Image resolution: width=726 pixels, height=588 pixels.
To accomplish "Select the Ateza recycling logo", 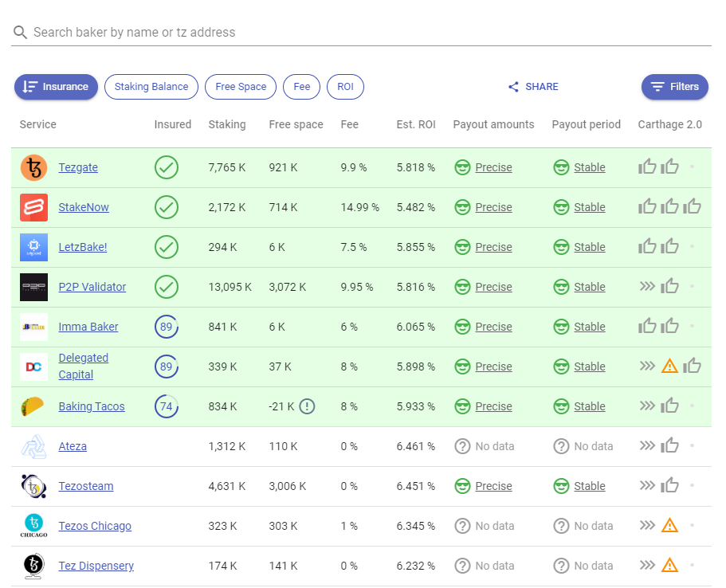I will [33, 446].
